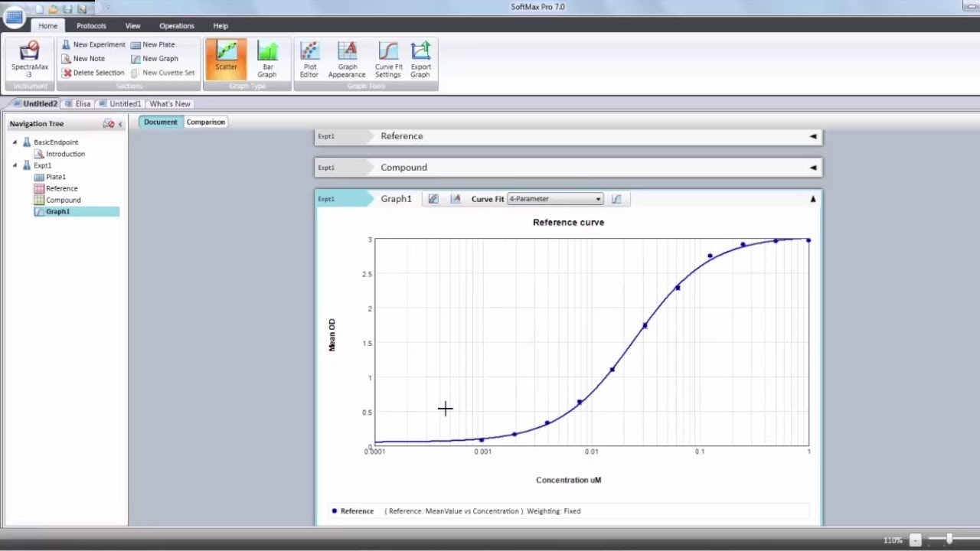This screenshot has height=551, width=980.
Task: Click the Mean OD axis label
Action: click(332, 335)
